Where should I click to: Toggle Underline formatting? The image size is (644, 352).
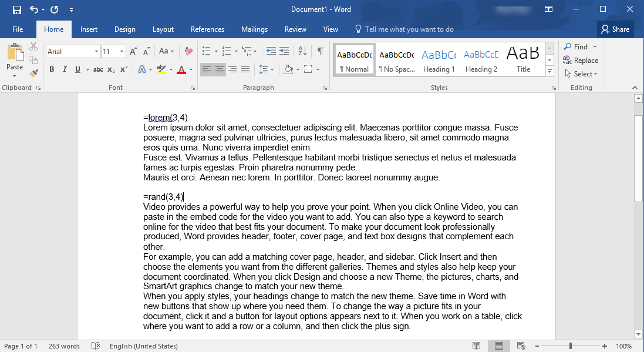[77, 69]
